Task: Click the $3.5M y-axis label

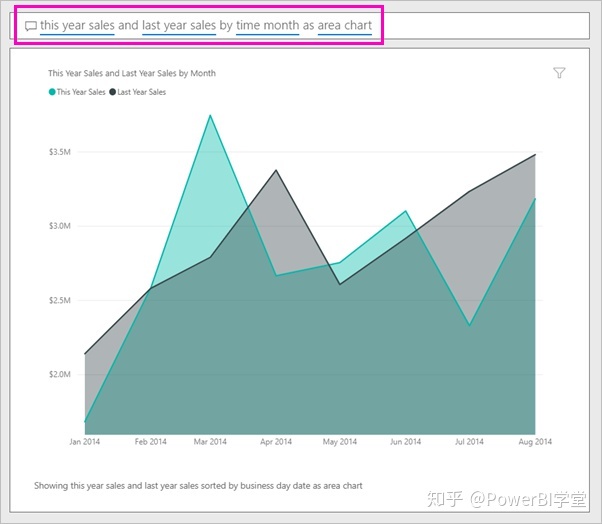Action: (x=60, y=152)
